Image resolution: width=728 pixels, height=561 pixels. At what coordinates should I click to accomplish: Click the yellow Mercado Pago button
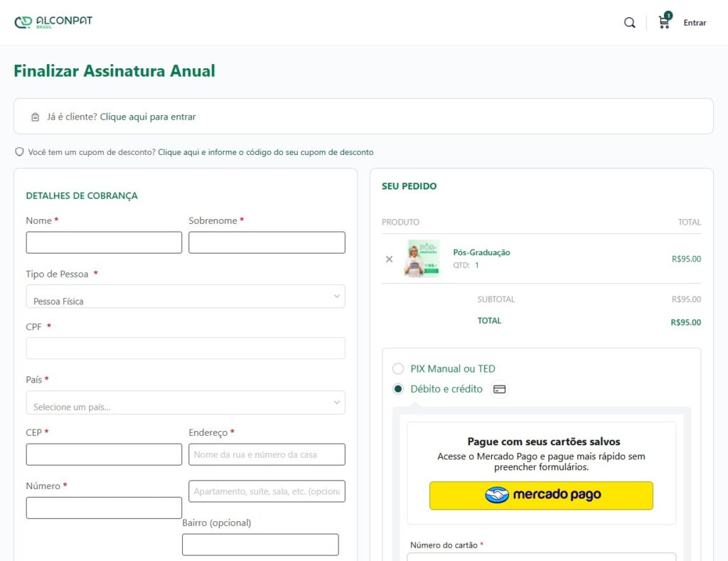click(x=541, y=496)
